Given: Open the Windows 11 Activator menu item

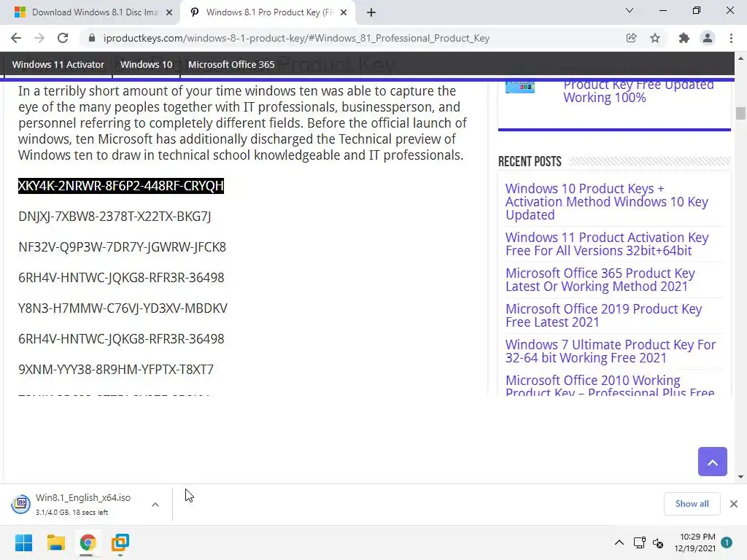Looking at the screenshot, I should coord(58,65).
